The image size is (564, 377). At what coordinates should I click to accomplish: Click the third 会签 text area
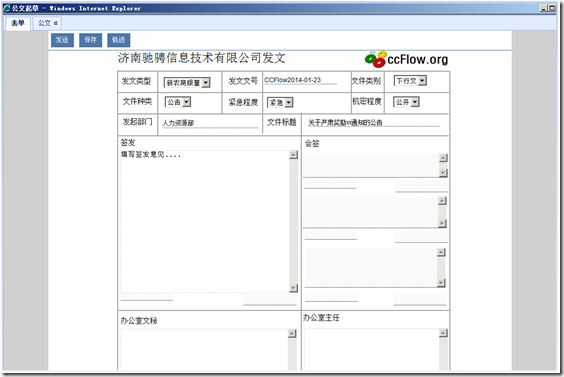tap(371, 268)
